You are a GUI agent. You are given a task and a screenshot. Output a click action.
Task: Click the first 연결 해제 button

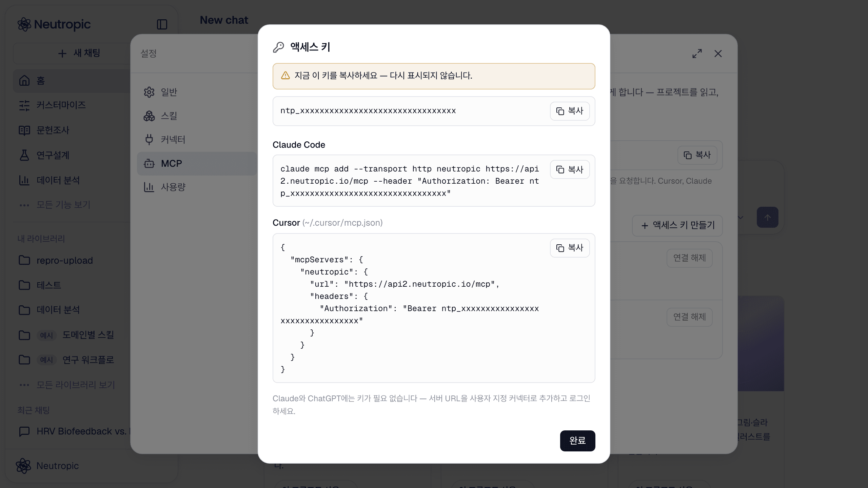click(x=689, y=258)
